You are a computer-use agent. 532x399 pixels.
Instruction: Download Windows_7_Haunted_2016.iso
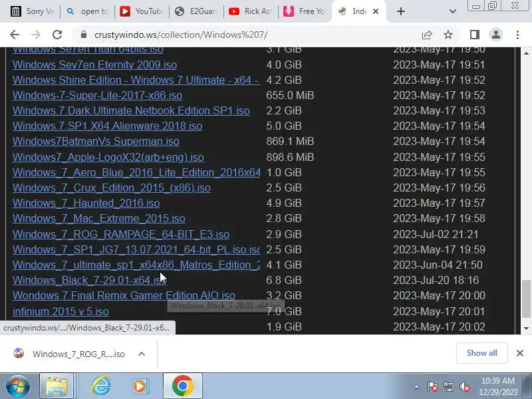click(86, 203)
